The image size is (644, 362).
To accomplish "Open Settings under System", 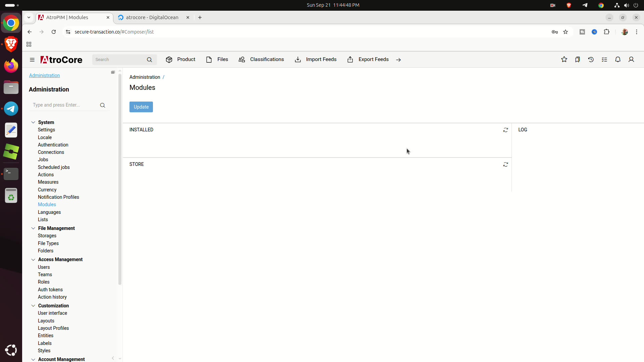I will 46,130.
